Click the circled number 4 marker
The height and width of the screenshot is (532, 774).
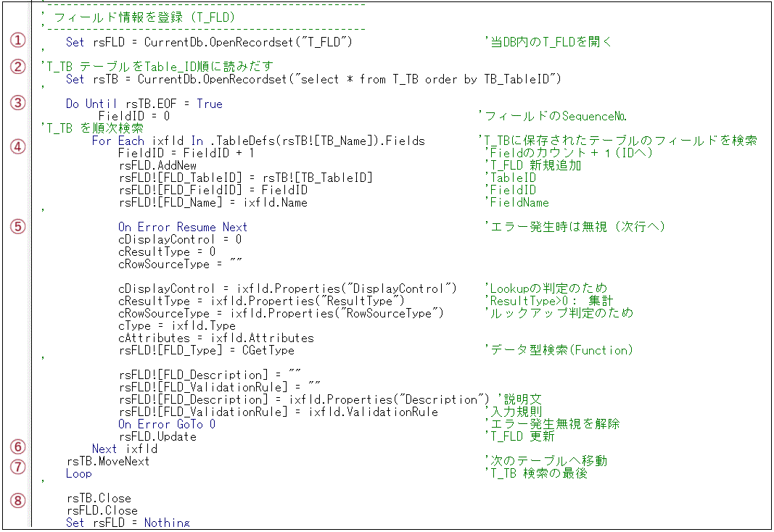click(17, 146)
